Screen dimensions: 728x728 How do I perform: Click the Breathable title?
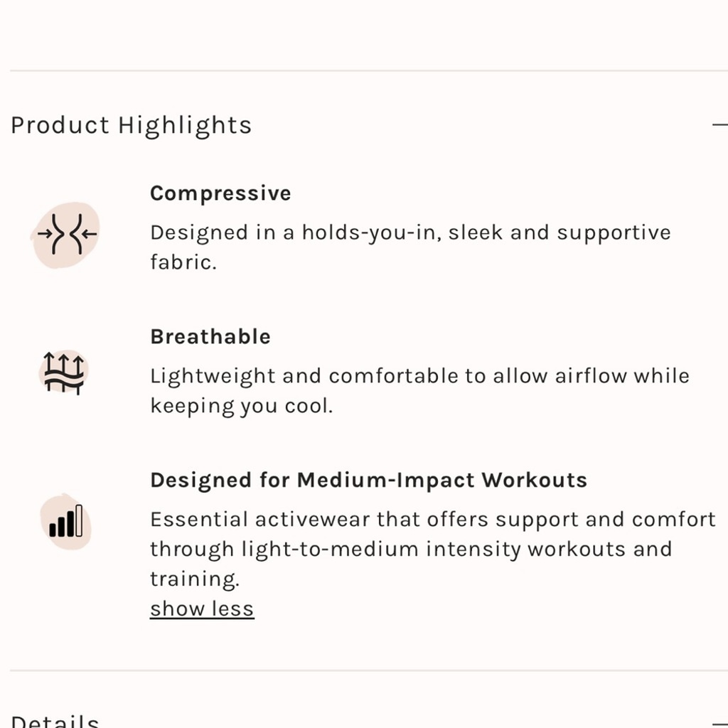(210, 336)
